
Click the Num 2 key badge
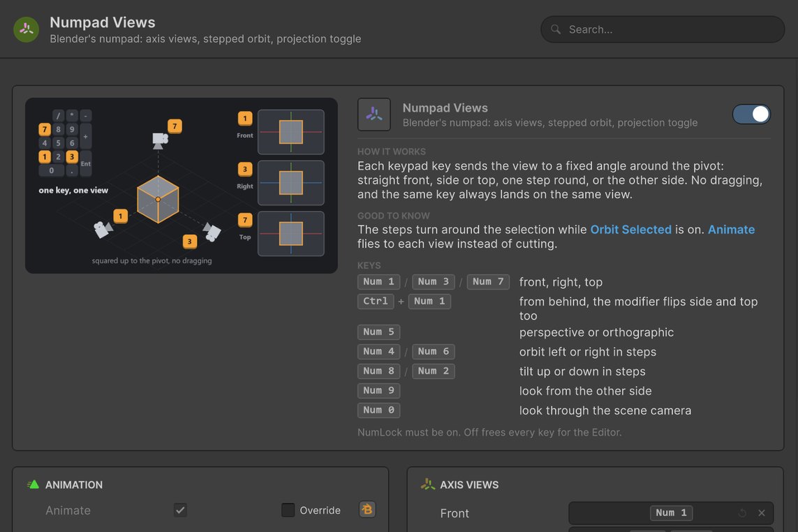coord(433,371)
